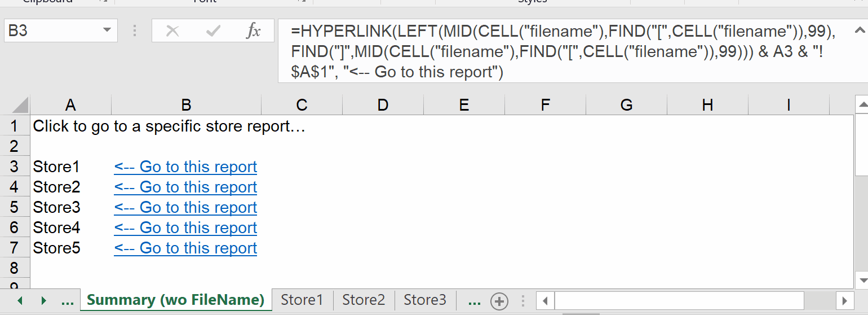Click horizontal scrollbar right arrow
The image size is (868, 315).
[844, 301]
